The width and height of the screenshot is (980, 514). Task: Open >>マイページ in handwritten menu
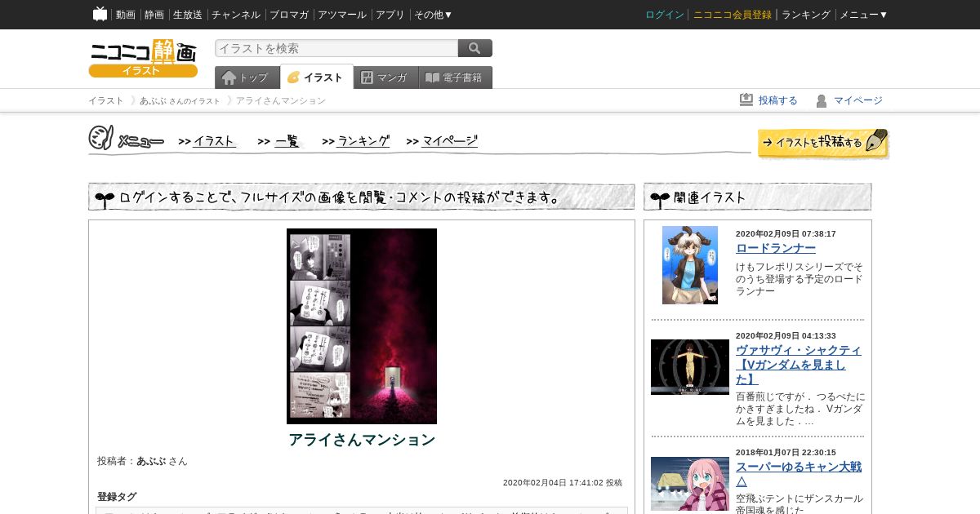[442, 141]
